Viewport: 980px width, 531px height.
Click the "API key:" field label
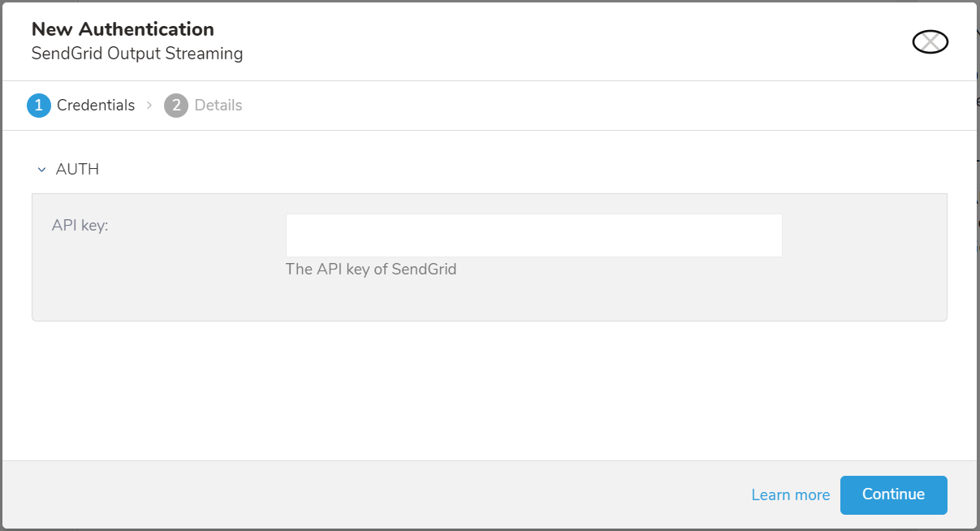(x=80, y=226)
